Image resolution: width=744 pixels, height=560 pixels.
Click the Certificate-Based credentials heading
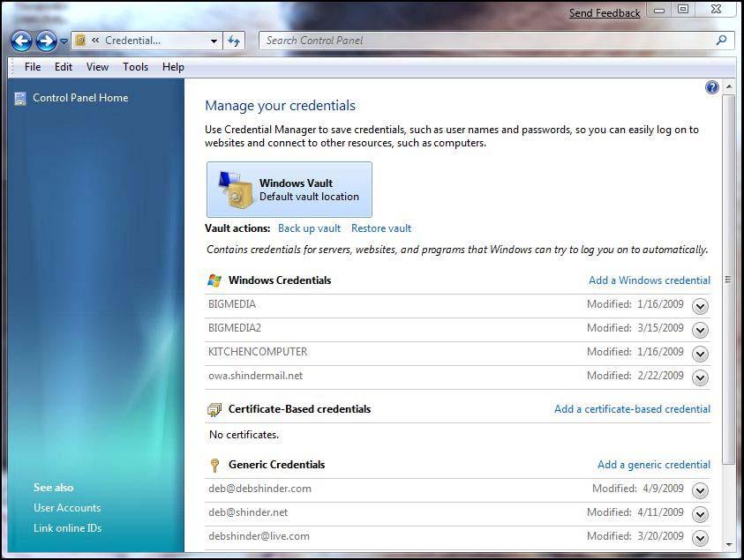click(299, 408)
